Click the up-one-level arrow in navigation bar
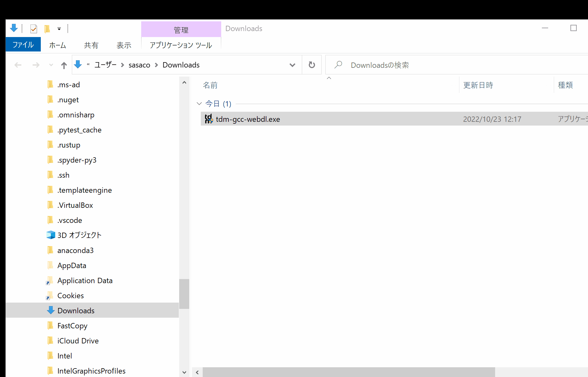Screen dimensions: 588x377 click(64, 65)
